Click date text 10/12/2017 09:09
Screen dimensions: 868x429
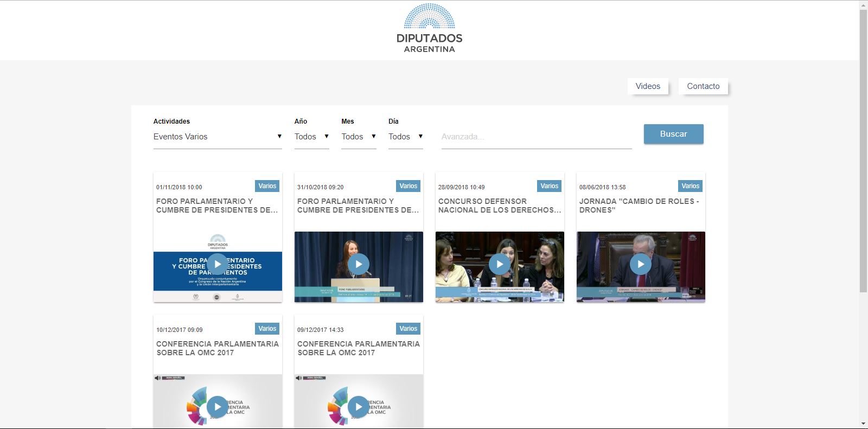[x=179, y=330]
